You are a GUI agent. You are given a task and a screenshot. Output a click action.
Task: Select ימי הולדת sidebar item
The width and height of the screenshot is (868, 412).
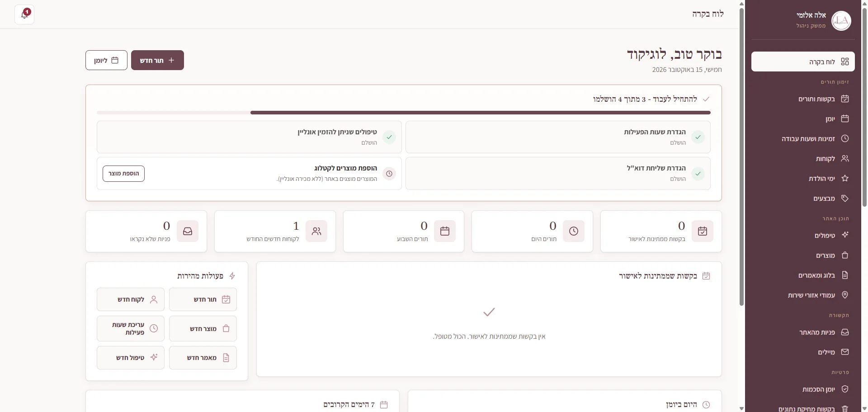803,178
